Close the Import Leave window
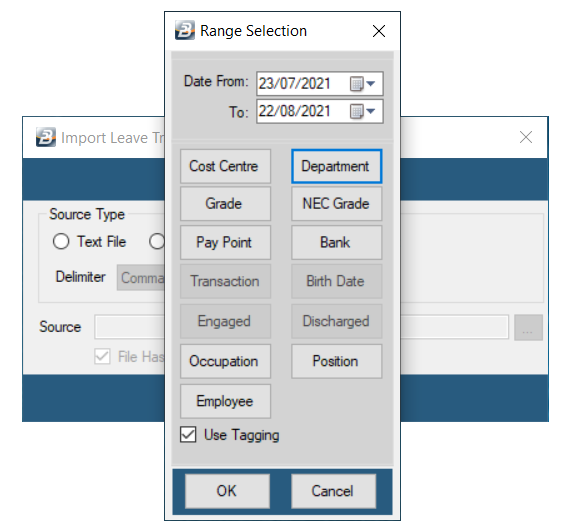This screenshot has width=562, height=531. point(526,137)
